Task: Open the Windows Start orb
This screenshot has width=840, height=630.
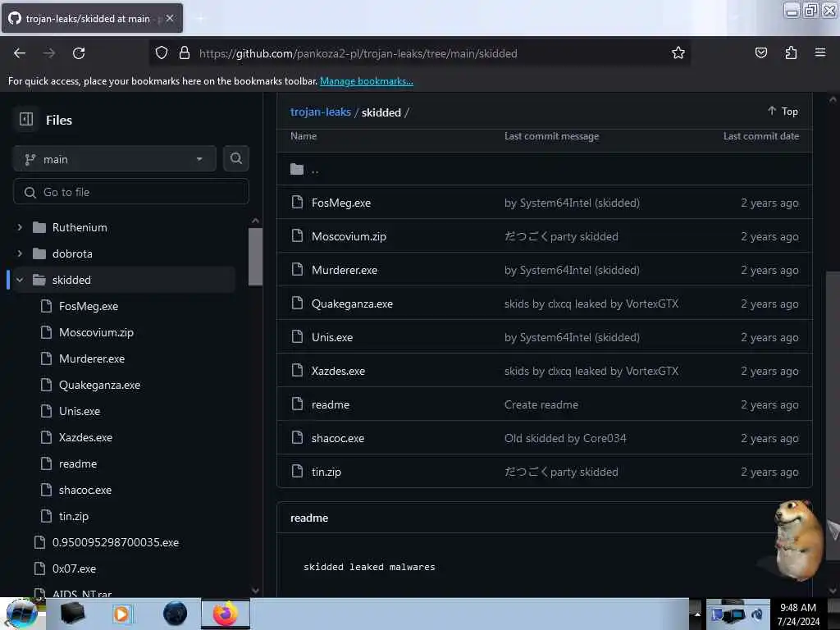Action: click(21, 614)
